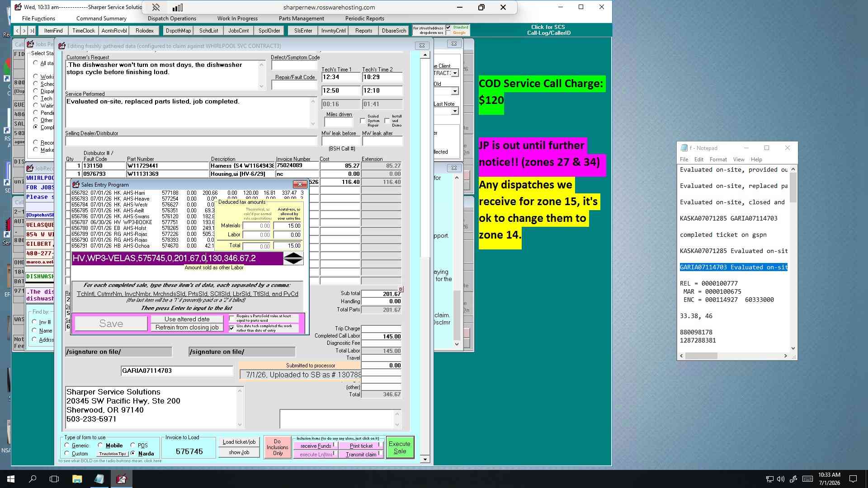868x488 pixels.
Task: Open File Explorer from the Windows taskbar
Action: pos(77,479)
